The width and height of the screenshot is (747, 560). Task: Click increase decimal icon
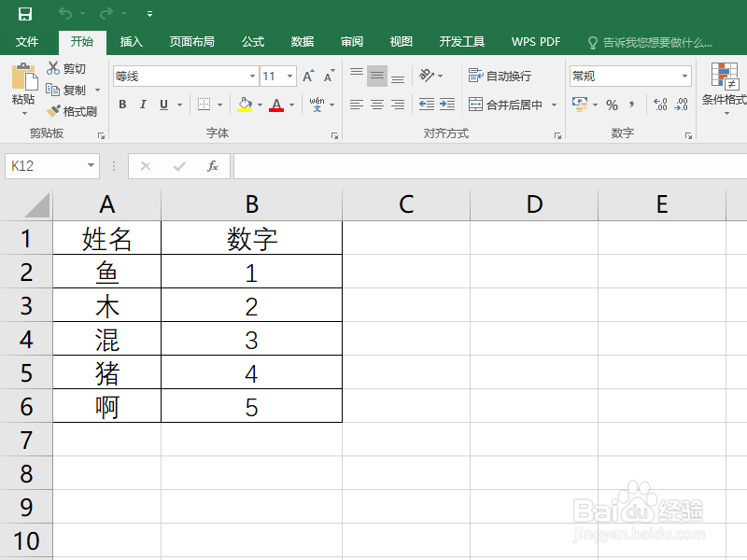pyautogui.click(x=660, y=105)
